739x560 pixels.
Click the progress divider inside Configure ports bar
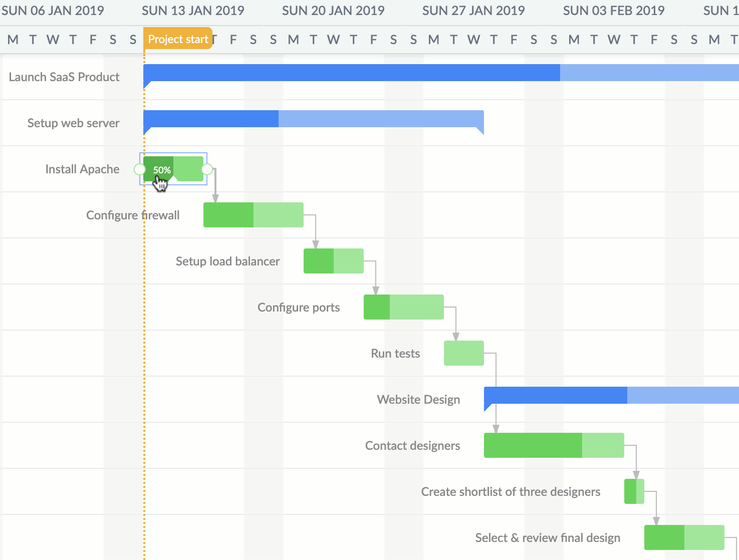coord(389,307)
